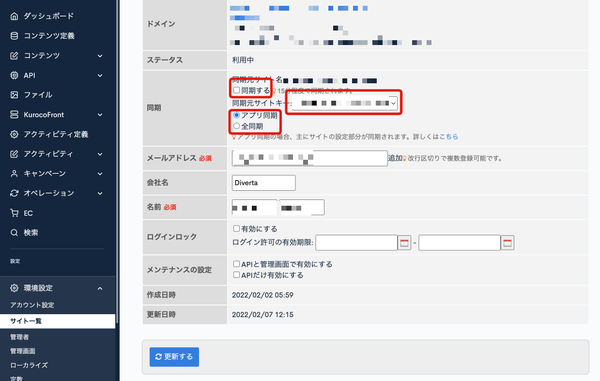Click the 会社名 field containing Diverta
Image resolution: width=600 pixels, height=381 pixels.
pyautogui.click(x=264, y=183)
